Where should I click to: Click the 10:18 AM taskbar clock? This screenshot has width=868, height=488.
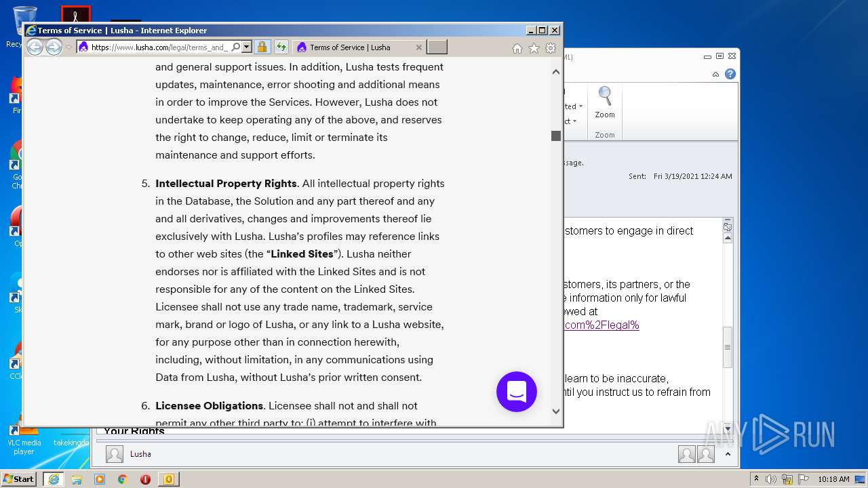(833, 479)
